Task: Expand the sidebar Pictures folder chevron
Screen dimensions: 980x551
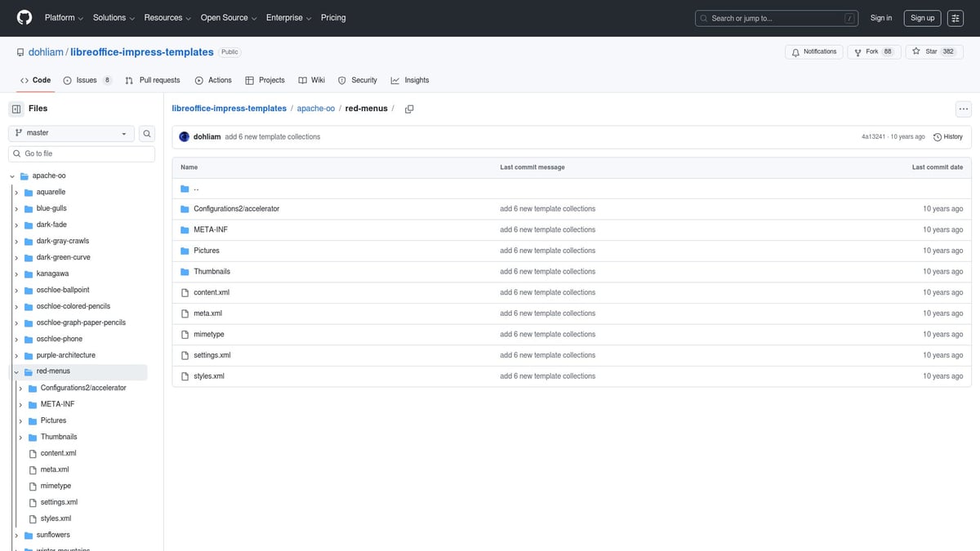Action: [20, 420]
